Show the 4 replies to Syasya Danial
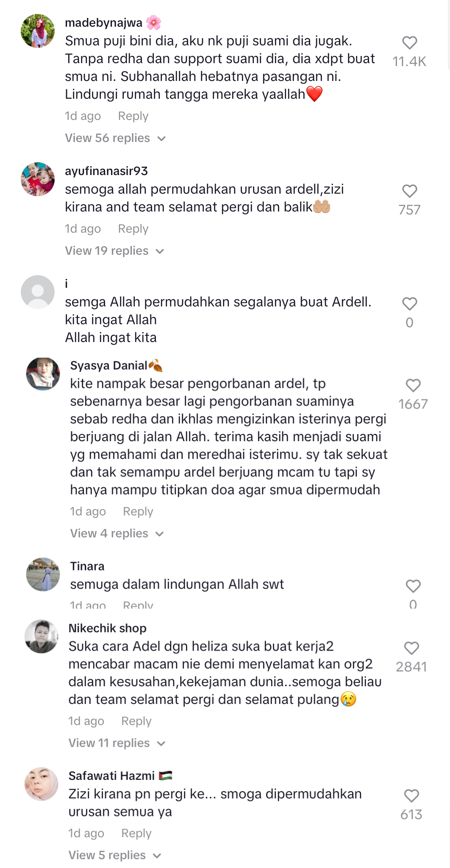 coord(117,533)
